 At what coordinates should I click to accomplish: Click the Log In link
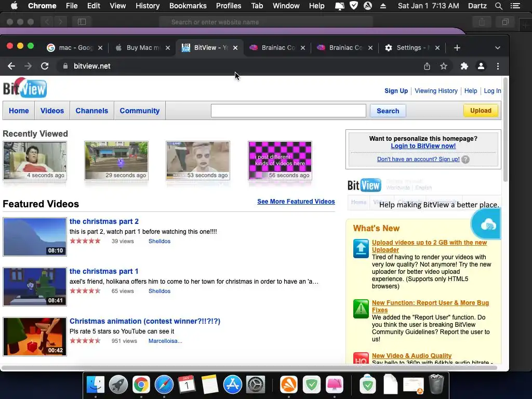coord(493,91)
